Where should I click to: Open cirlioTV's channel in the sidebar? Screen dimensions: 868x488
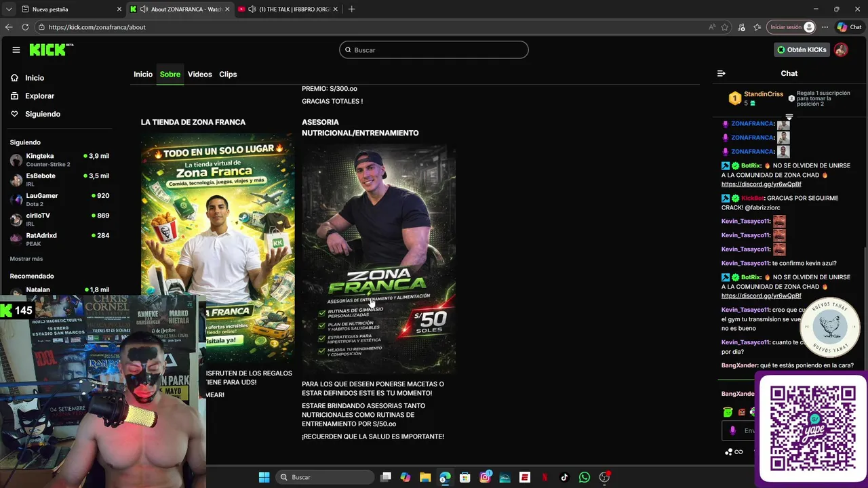tap(60, 219)
